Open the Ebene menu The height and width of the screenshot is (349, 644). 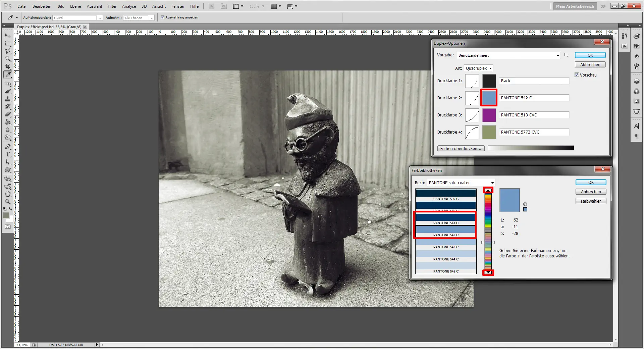pos(75,6)
